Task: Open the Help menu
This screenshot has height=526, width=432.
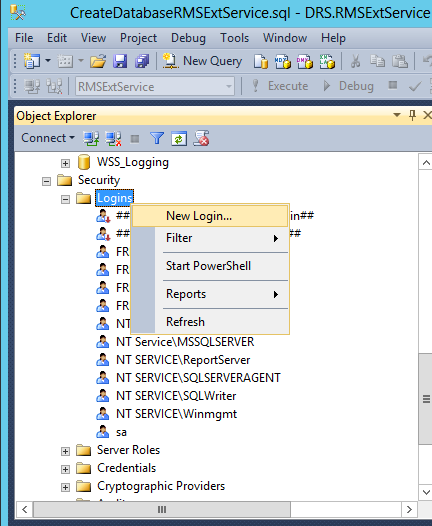Action: point(333,38)
